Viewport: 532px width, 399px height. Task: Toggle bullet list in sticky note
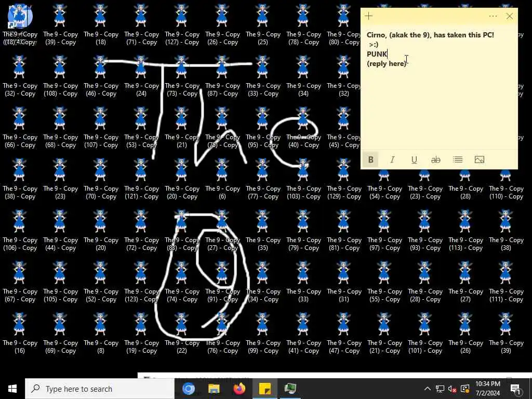457,159
